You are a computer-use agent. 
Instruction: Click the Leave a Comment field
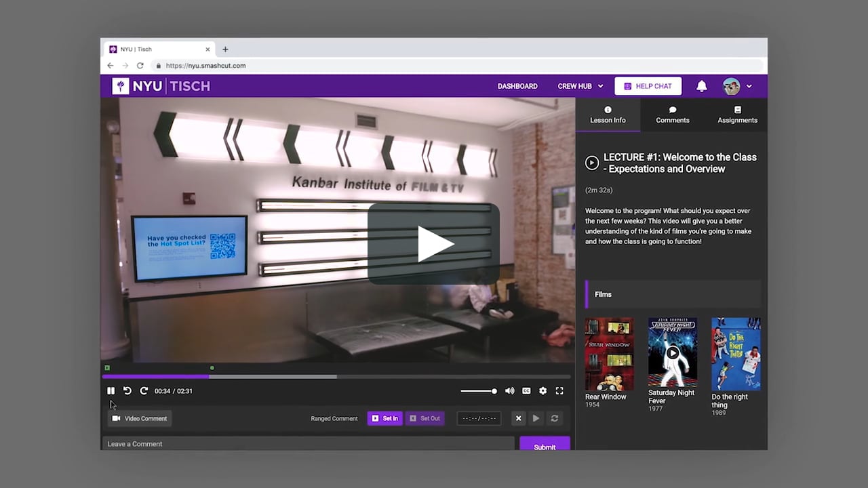(x=308, y=443)
